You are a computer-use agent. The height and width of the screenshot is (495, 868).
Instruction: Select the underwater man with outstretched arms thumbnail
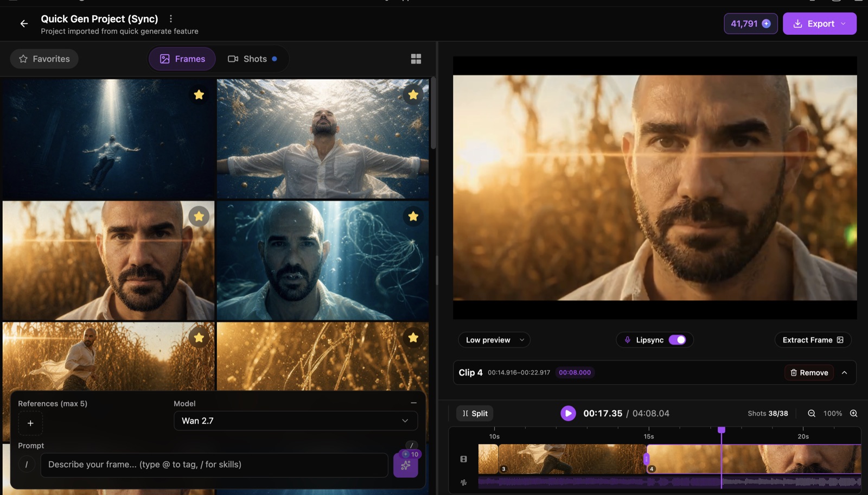click(323, 139)
